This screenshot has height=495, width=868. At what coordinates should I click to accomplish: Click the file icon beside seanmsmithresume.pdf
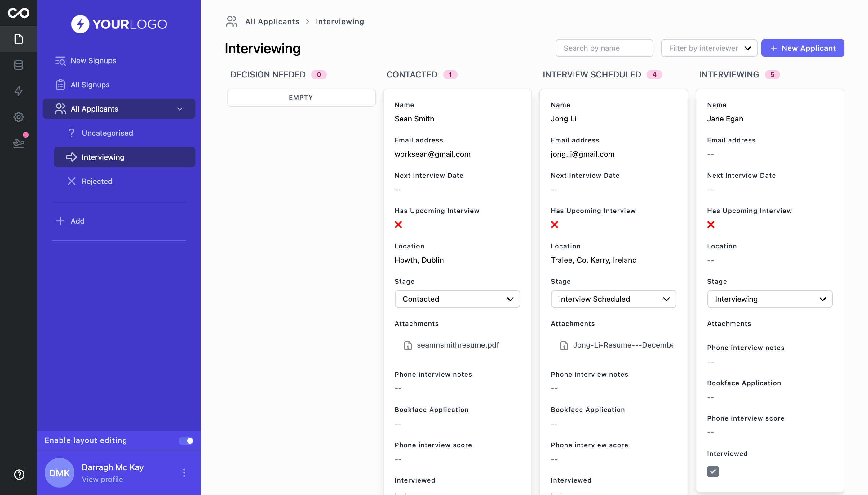pyautogui.click(x=407, y=345)
